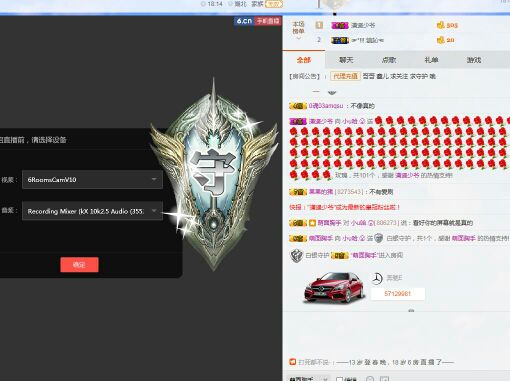
Task: Click the red 确定 confirm button
Action: (x=79, y=265)
